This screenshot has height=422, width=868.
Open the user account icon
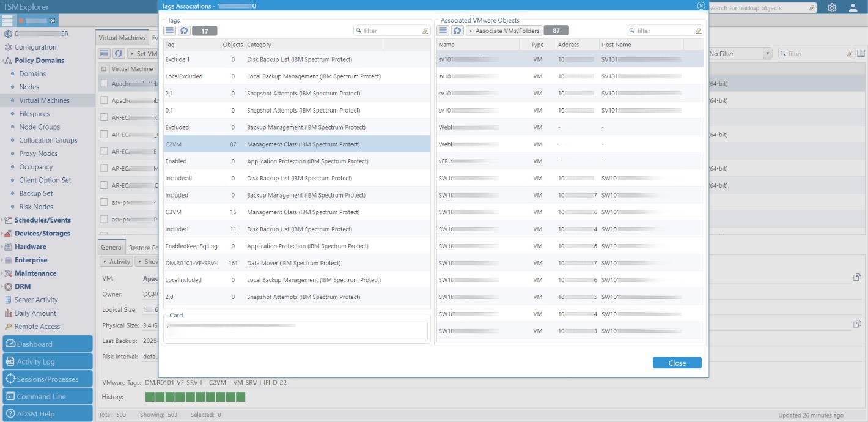coord(853,8)
